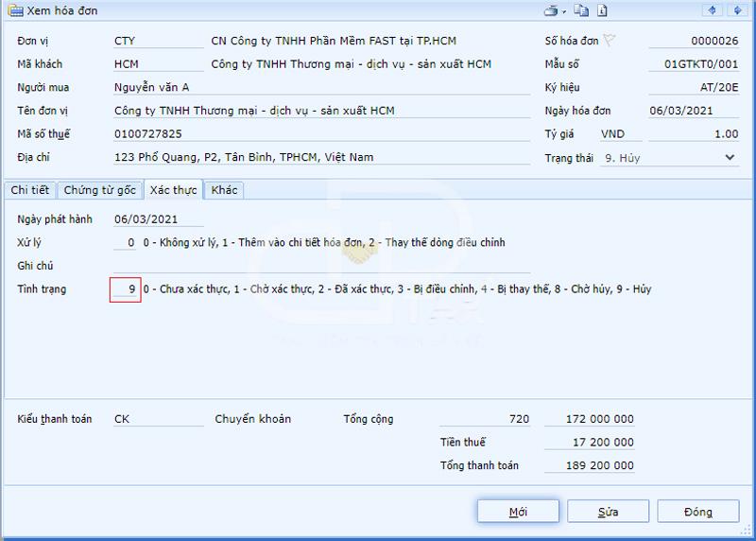Select the Xác thực tab
This screenshot has width=756, height=541.
point(173,190)
